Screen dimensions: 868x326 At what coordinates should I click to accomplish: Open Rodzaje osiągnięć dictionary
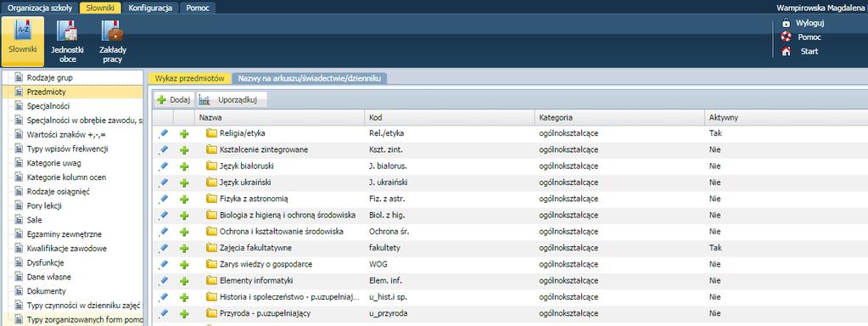[59, 192]
